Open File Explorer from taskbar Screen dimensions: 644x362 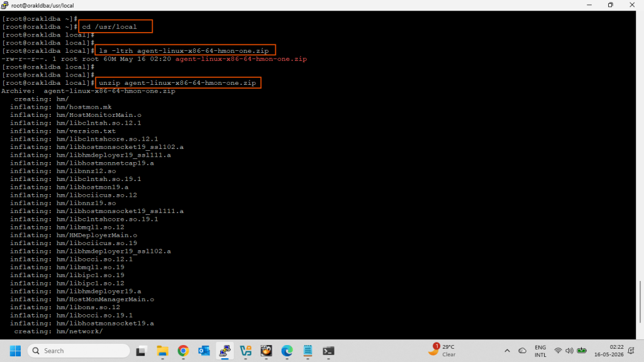tap(162, 351)
